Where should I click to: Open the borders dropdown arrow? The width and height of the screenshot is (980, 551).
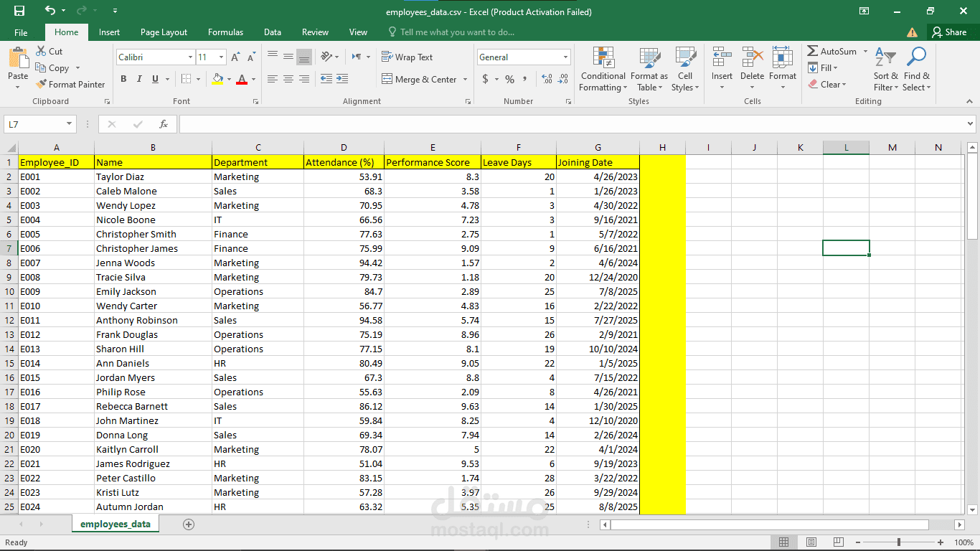point(199,79)
